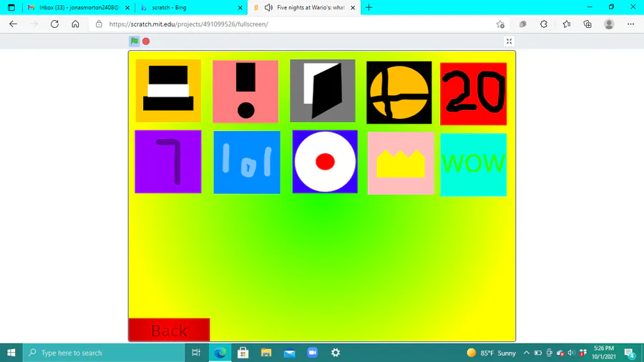644x362 pixels.
Task: Click the taskbar search box
Action: pyautogui.click(x=104, y=353)
